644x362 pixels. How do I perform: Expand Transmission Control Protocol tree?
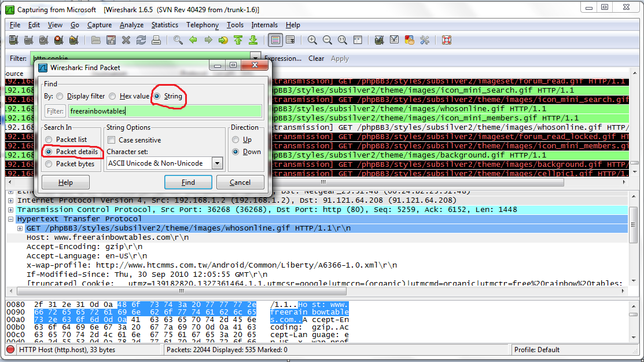(10, 210)
